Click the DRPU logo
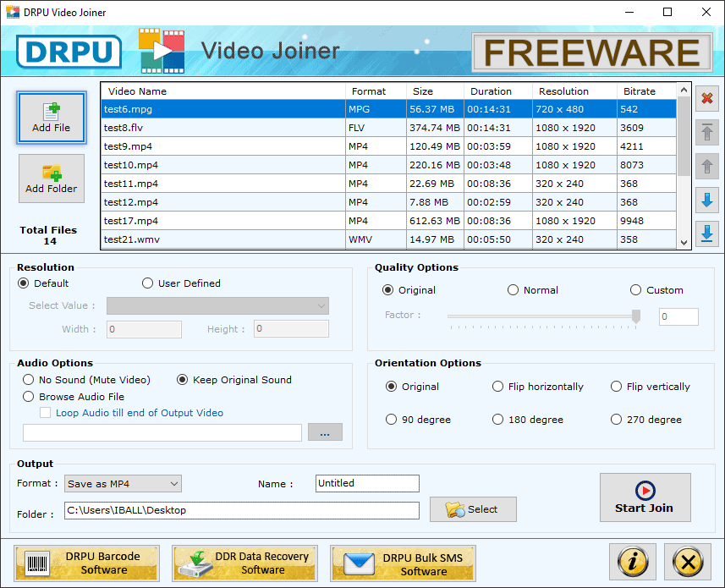Image resolution: width=725 pixels, height=588 pixels. coord(69,52)
